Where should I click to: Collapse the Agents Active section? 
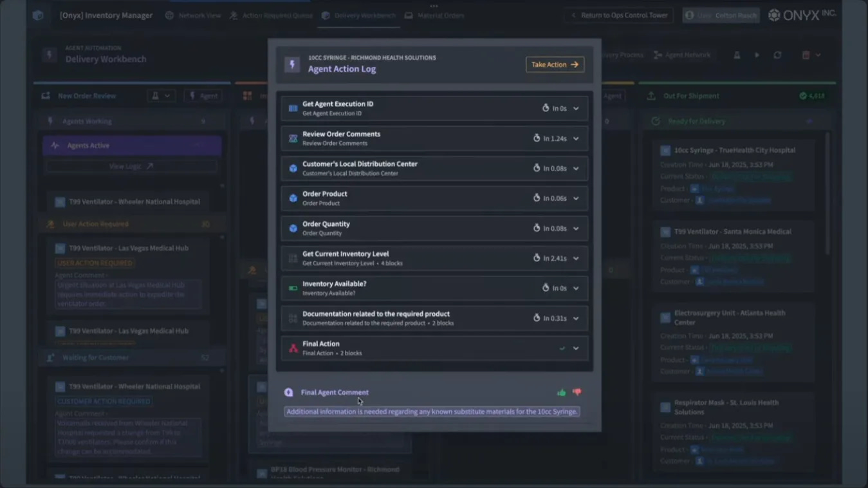(x=197, y=145)
